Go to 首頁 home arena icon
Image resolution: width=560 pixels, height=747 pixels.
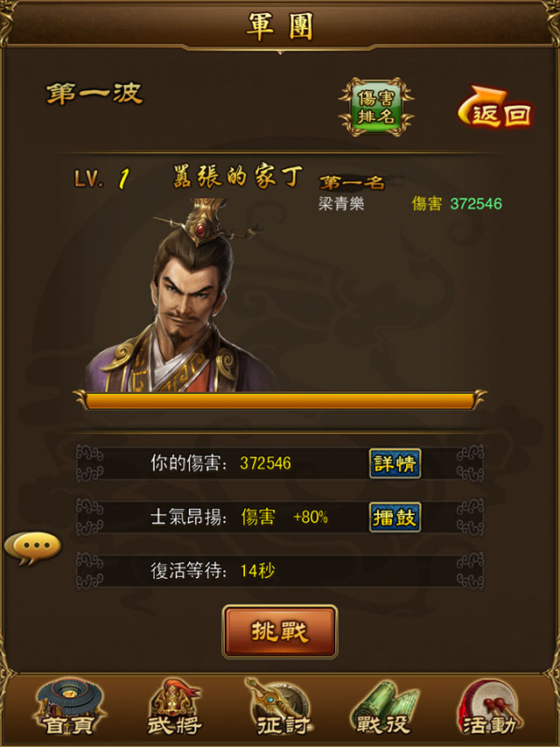pyautogui.click(x=69, y=708)
